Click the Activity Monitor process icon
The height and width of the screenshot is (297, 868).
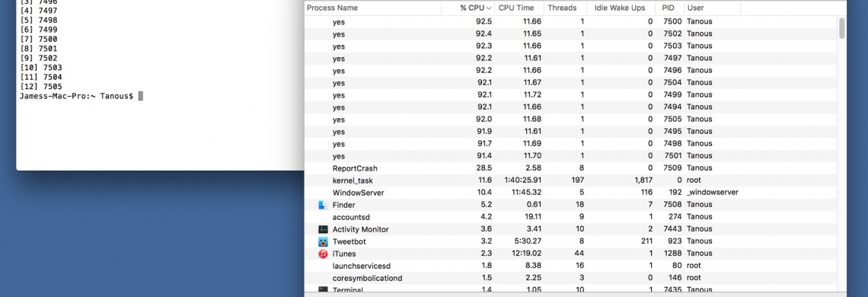(x=324, y=229)
